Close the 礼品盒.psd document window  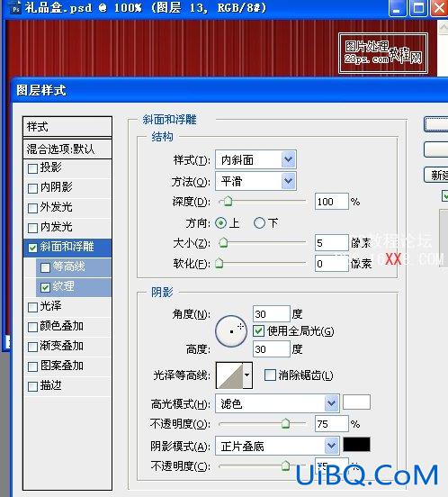pos(439,8)
